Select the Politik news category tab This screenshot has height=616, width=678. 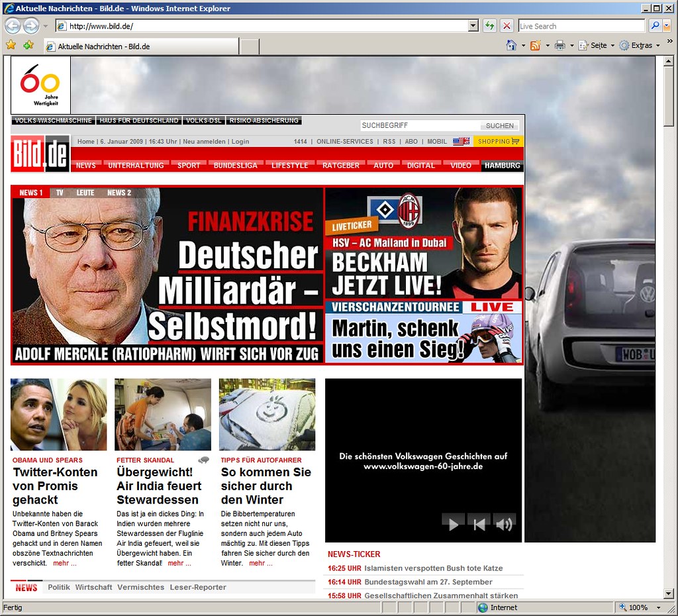(59, 587)
